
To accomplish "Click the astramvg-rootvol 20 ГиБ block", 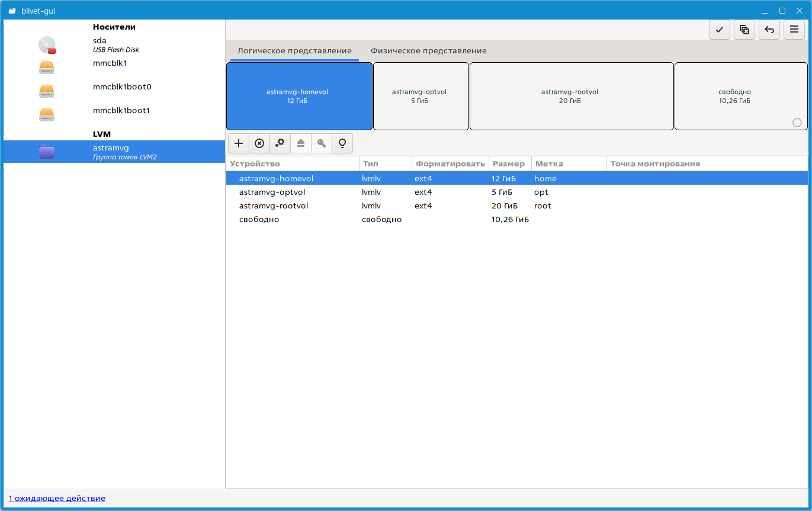I will [x=571, y=96].
